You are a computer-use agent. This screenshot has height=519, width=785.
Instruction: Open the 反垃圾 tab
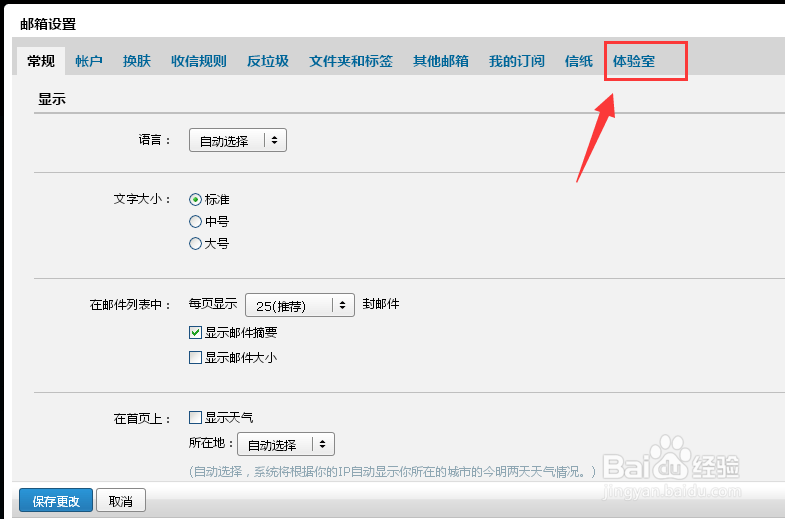coord(268,61)
